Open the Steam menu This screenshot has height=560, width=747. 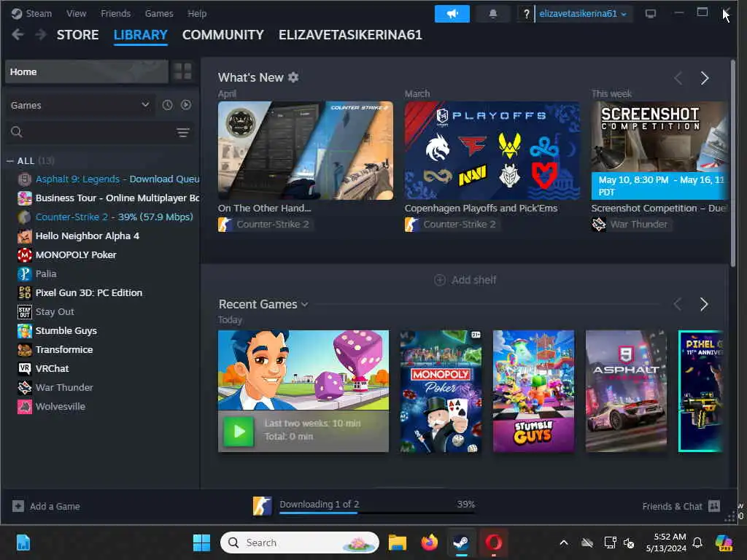tap(32, 13)
